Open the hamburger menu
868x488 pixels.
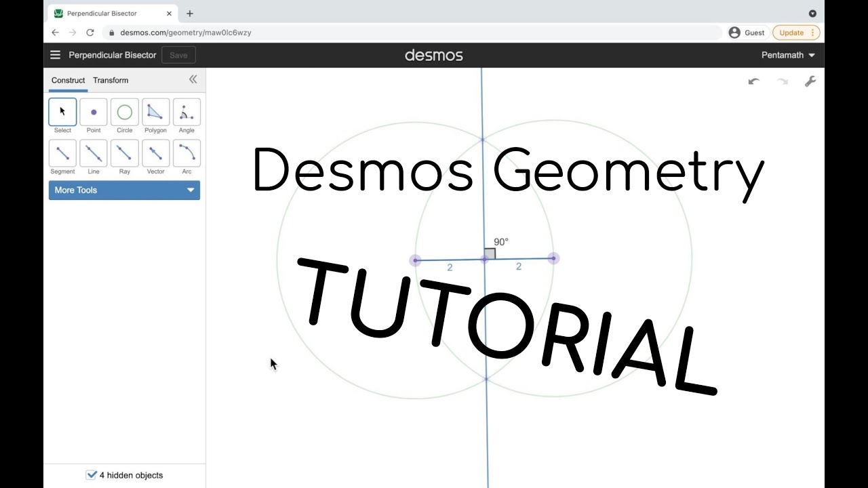[56, 55]
